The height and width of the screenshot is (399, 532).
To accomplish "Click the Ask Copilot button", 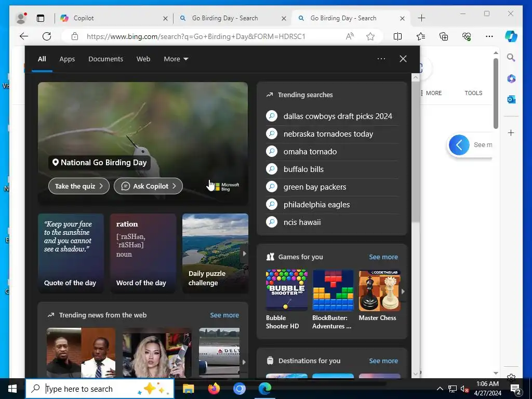I will pyautogui.click(x=148, y=187).
